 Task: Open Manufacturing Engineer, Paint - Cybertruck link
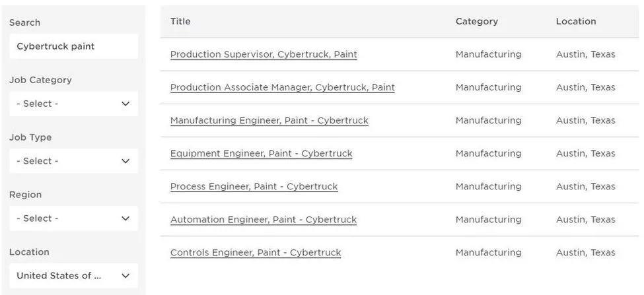pos(269,121)
